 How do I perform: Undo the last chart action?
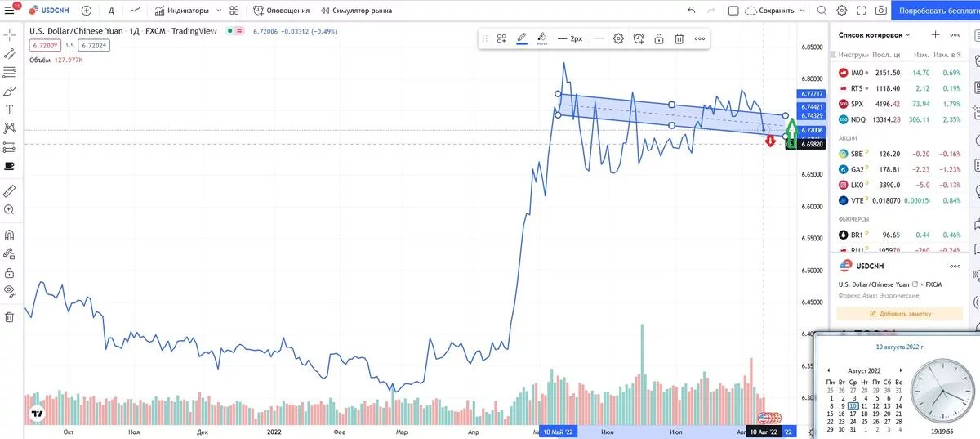(x=692, y=11)
